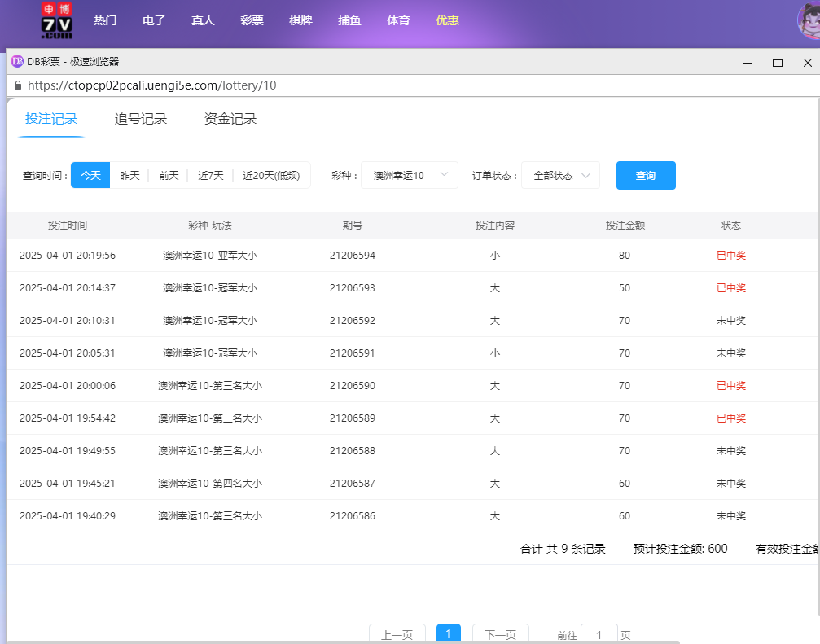Click the padlock icon in the address bar
Screen dimensions: 820x644
click(x=17, y=85)
